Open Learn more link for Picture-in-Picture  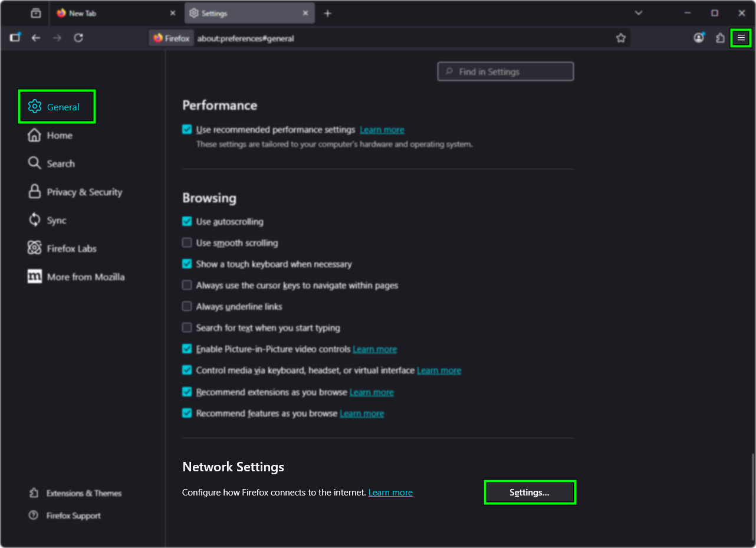374,349
